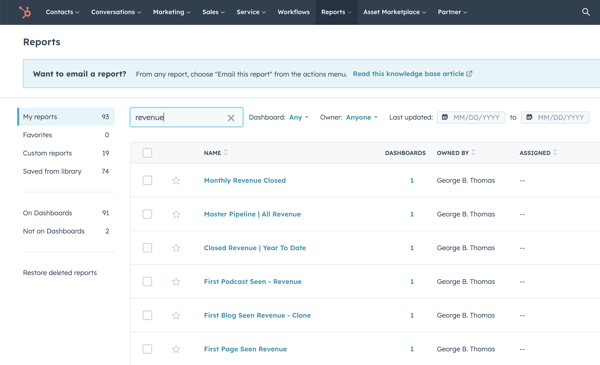
Task: Check the Monthly Revenue Closed row
Action: [x=147, y=180]
